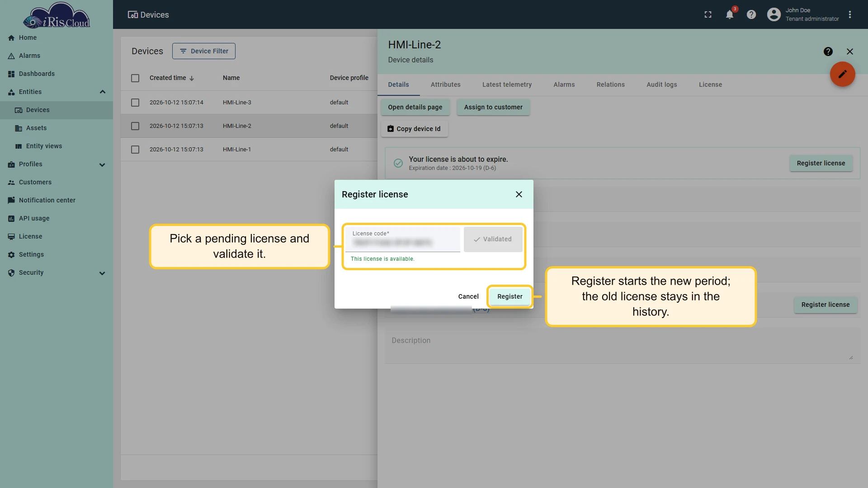Open the notifications bell
Image resolution: width=868 pixels, height=488 pixels.
[x=730, y=14]
